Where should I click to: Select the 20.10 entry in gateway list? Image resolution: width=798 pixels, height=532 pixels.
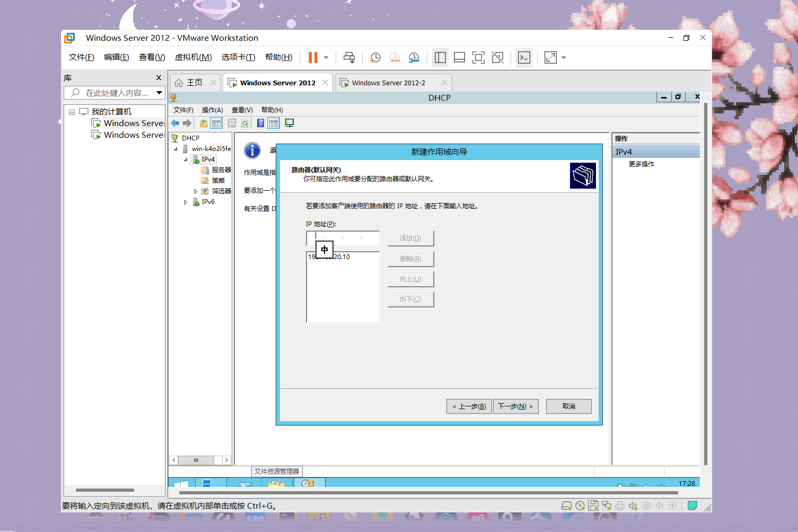point(343,257)
